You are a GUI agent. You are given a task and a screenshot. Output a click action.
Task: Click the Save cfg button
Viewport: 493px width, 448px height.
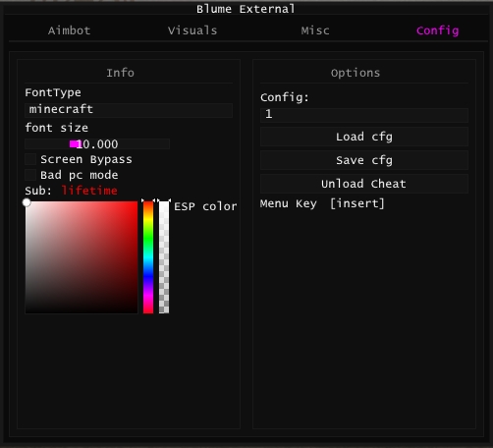[364, 160]
